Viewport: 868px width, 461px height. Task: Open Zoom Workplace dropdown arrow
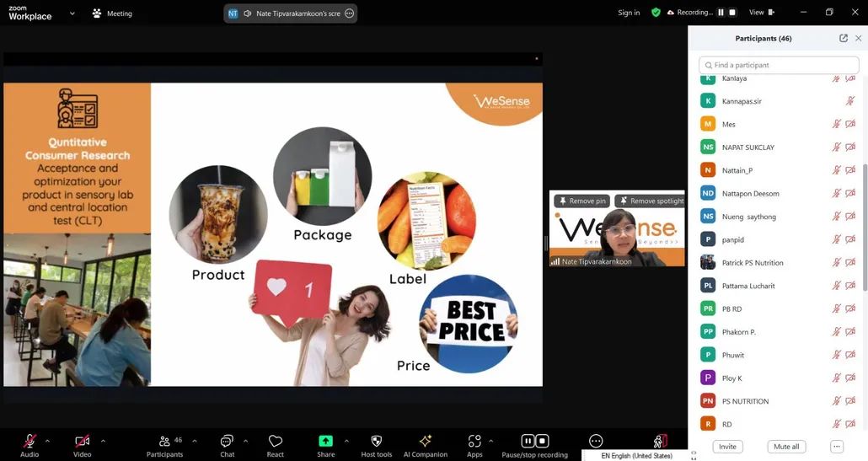point(72,13)
